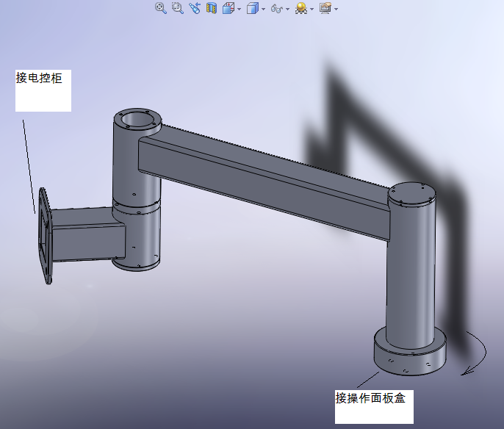Open the View Orientation cube icon
This screenshot has height=429, width=504.
228,8
